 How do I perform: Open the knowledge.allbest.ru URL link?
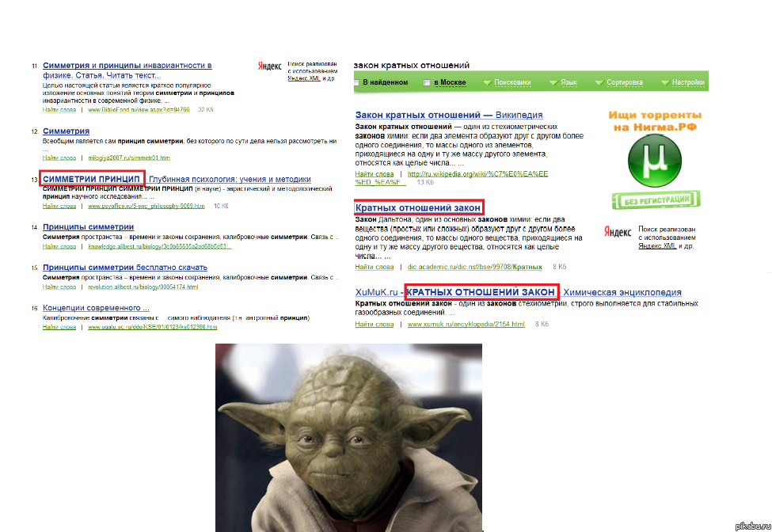(x=159, y=246)
